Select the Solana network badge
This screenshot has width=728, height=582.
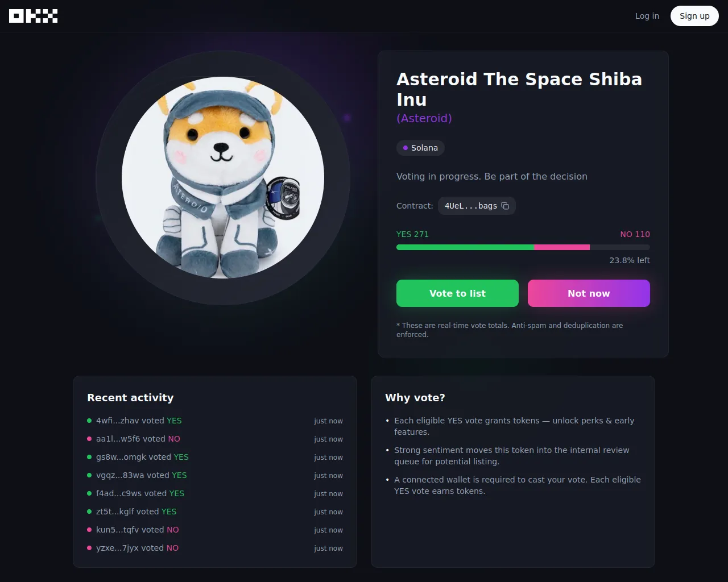(420, 148)
